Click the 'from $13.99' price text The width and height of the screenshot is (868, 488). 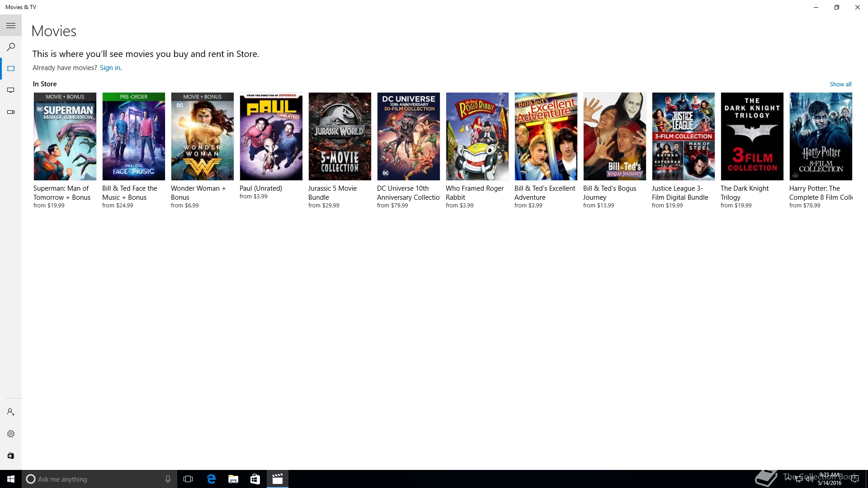[599, 206]
